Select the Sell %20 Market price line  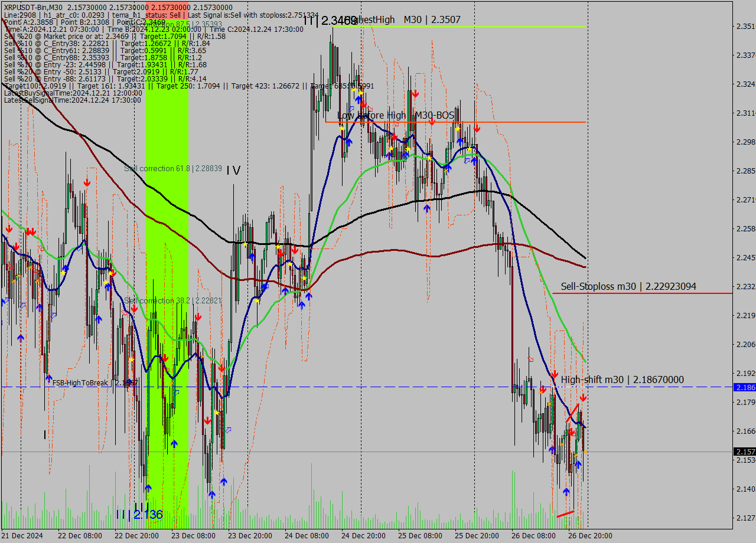coord(115,36)
